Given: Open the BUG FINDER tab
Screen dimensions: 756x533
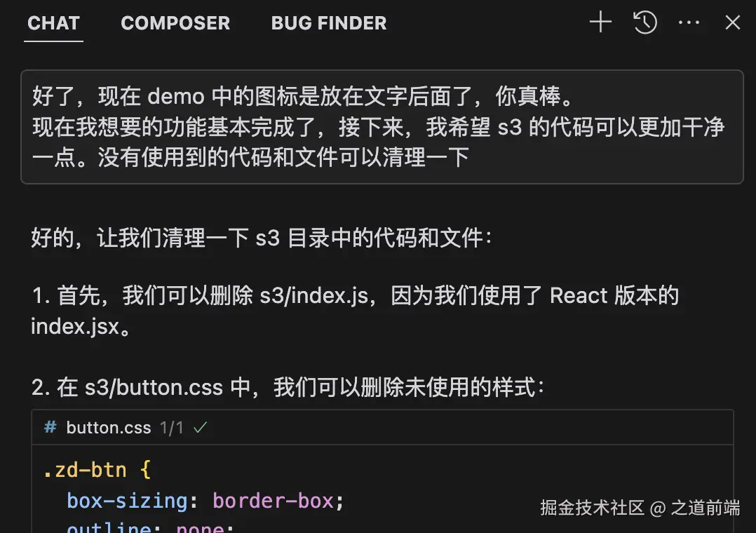Looking at the screenshot, I should (x=329, y=23).
